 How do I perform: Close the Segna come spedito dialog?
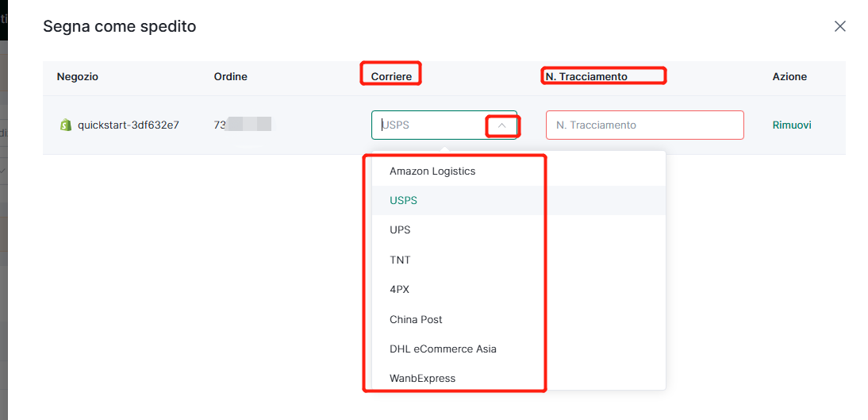coord(839,26)
